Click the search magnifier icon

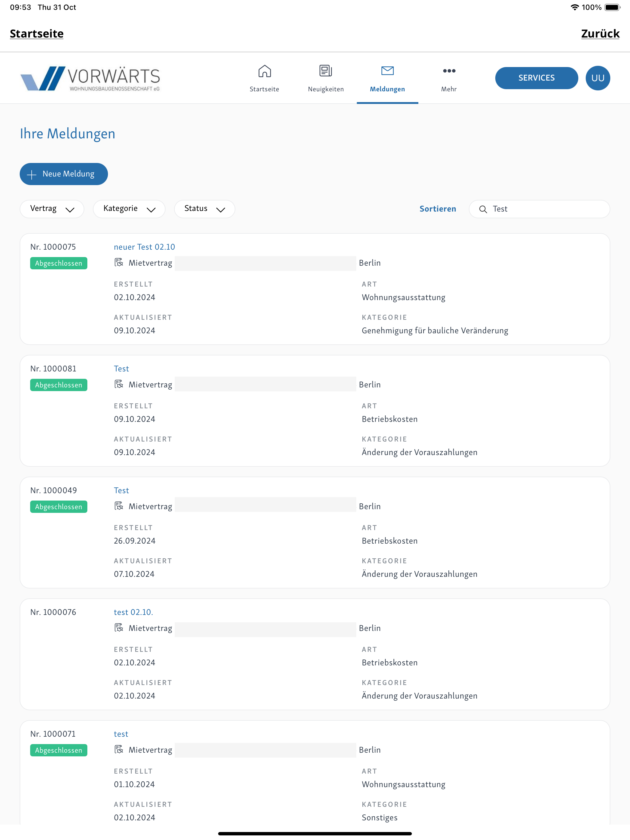(483, 209)
